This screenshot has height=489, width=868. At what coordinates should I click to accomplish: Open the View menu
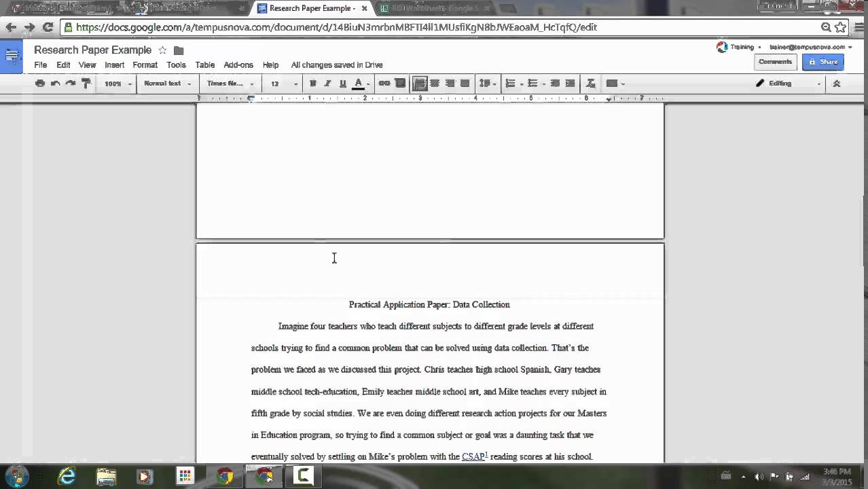87,65
